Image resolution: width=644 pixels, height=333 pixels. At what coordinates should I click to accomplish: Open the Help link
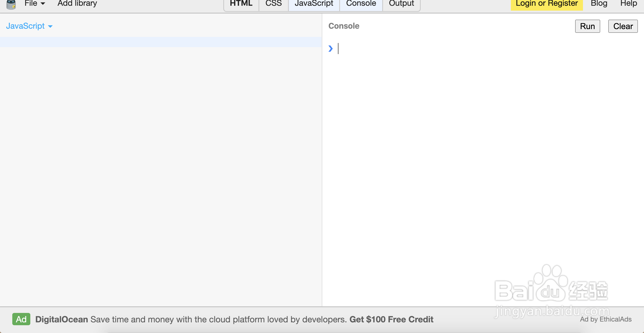pos(628,3)
